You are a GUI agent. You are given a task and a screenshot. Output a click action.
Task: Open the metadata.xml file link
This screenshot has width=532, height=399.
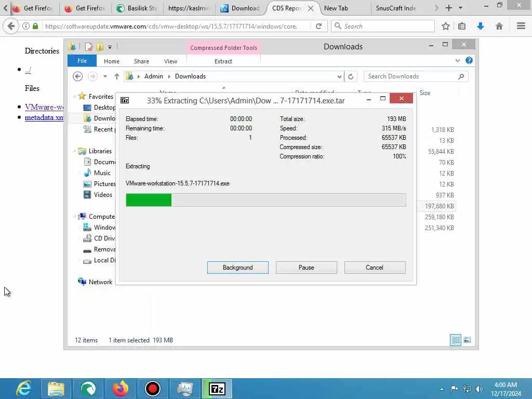(x=44, y=117)
